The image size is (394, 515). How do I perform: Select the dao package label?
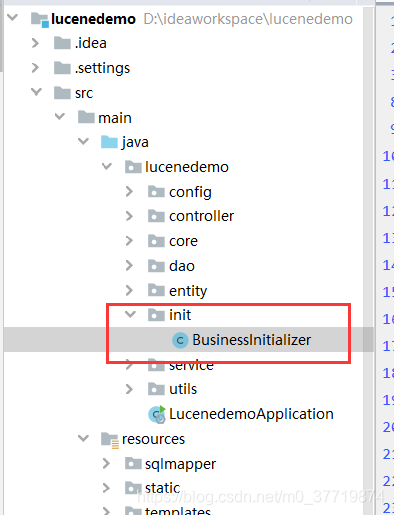pyautogui.click(x=182, y=266)
